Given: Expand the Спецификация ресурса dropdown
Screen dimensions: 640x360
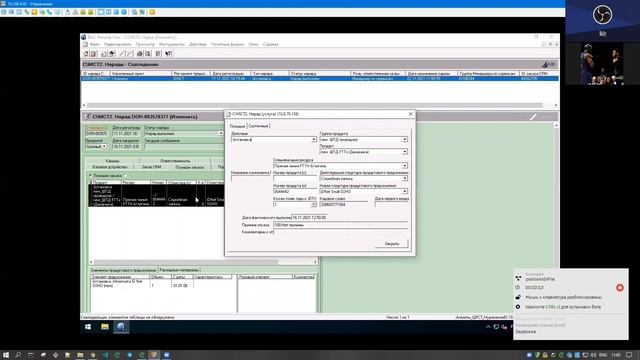Looking at the screenshot, I should [x=404, y=166].
